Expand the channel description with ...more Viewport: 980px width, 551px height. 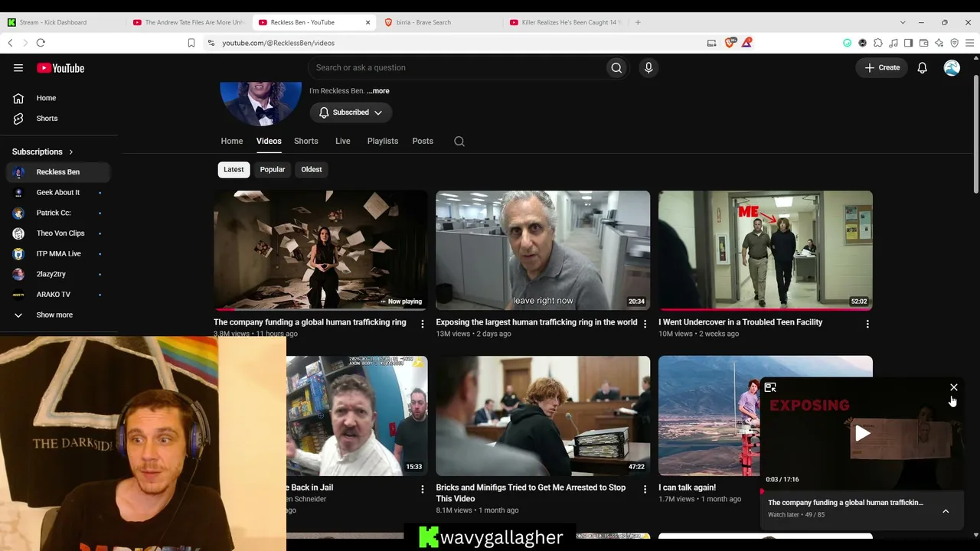(378, 91)
